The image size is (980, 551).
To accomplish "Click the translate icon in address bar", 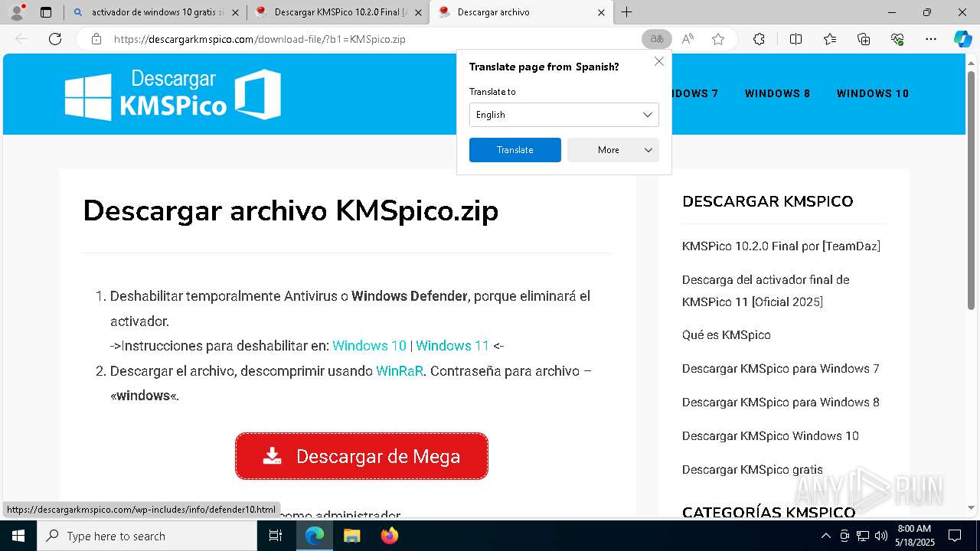I will click(x=657, y=39).
